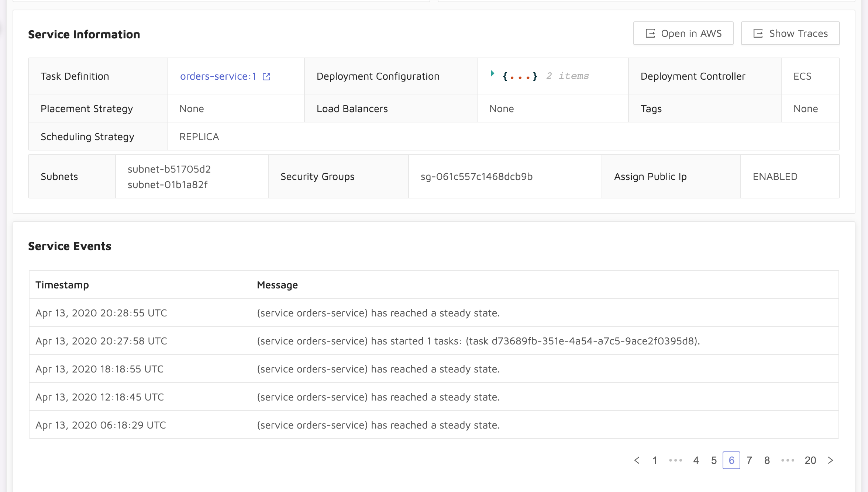Screen dimensions: 868x492
Task: Jump to events page 1
Action: (655, 460)
